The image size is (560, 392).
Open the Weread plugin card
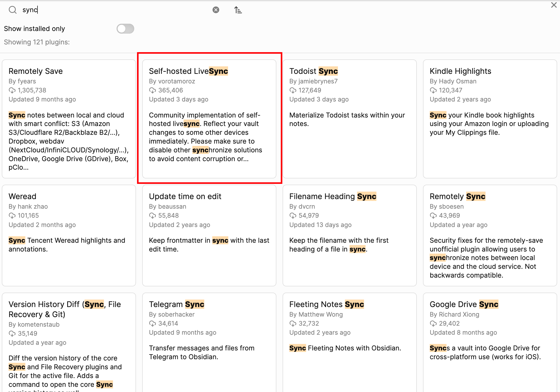[x=69, y=235]
